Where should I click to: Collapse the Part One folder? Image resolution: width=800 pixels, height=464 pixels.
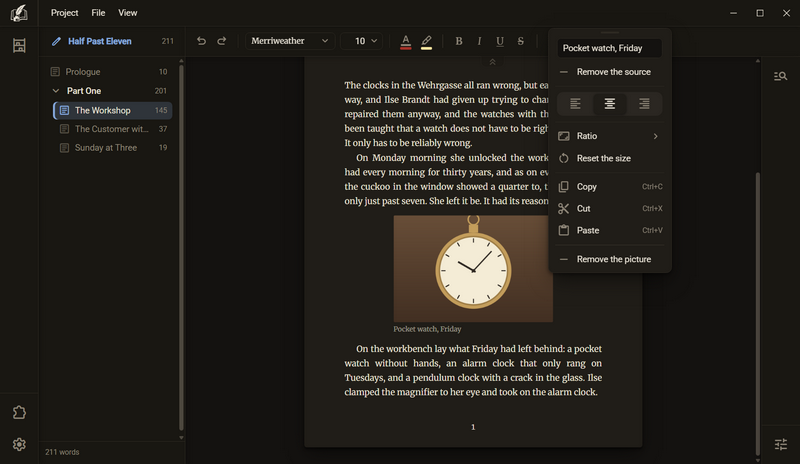pyautogui.click(x=56, y=91)
